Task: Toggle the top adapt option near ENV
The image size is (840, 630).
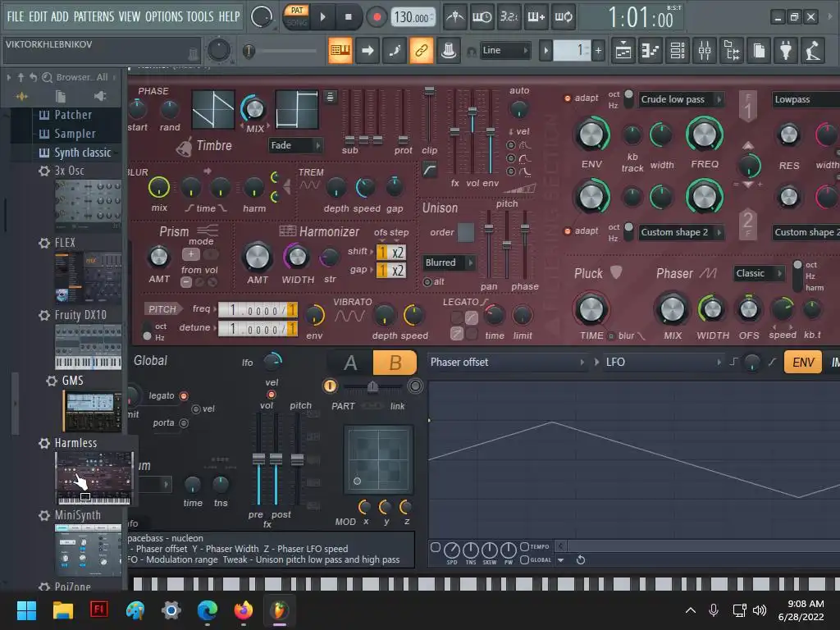Action: (568, 98)
